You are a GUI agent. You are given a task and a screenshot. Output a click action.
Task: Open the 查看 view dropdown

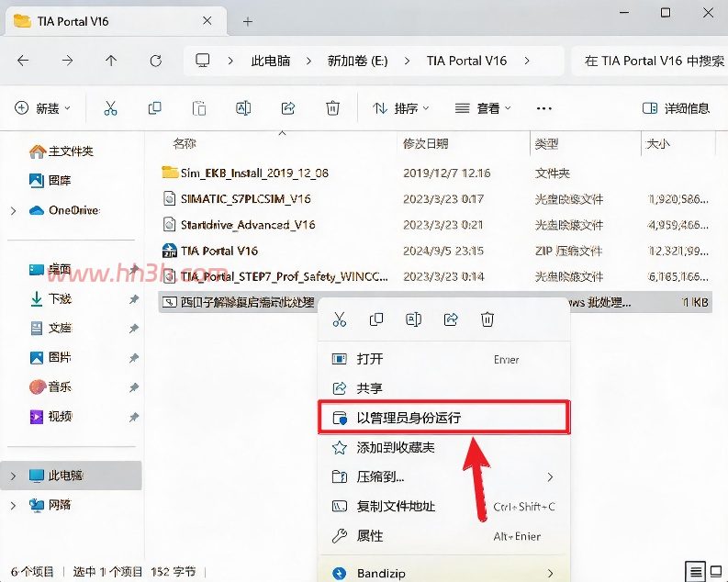pyautogui.click(x=483, y=108)
